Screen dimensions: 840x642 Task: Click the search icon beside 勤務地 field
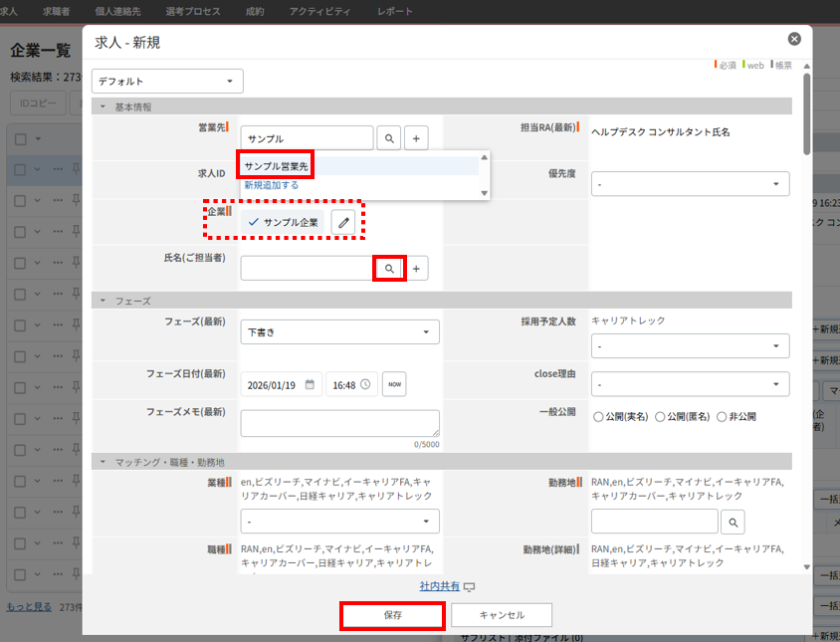732,522
